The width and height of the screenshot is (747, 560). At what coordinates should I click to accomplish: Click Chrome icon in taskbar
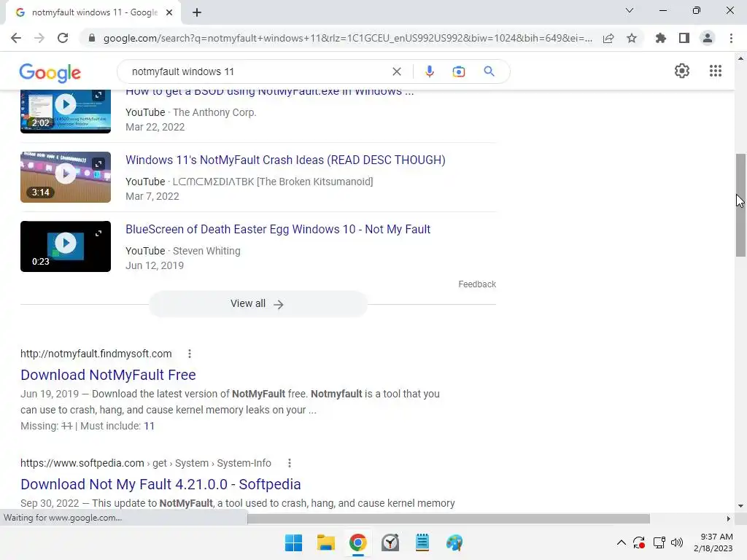click(x=357, y=542)
